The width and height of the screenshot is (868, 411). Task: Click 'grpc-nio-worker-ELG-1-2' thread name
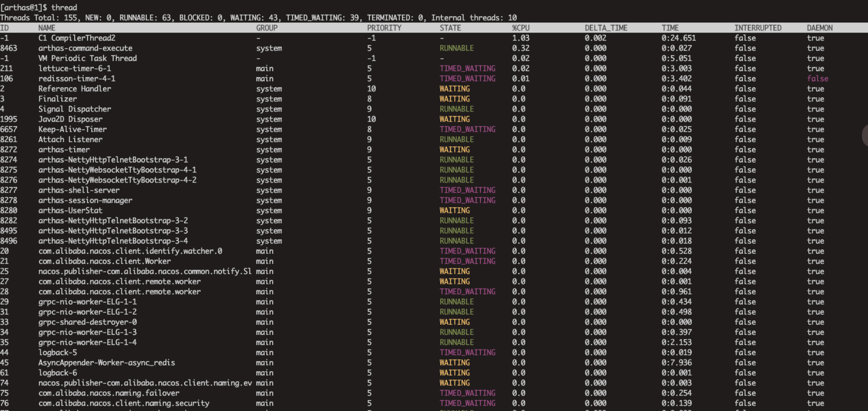tap(88, 312)
